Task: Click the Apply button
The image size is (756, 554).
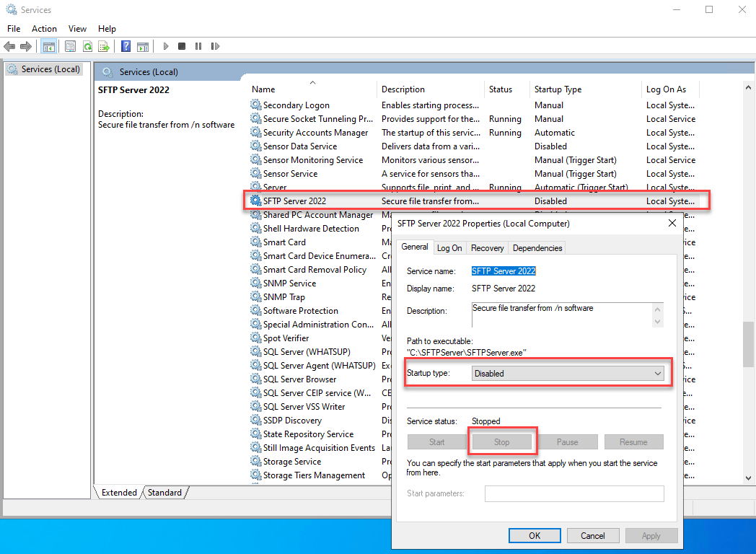Action: click(x=651, y=536)
